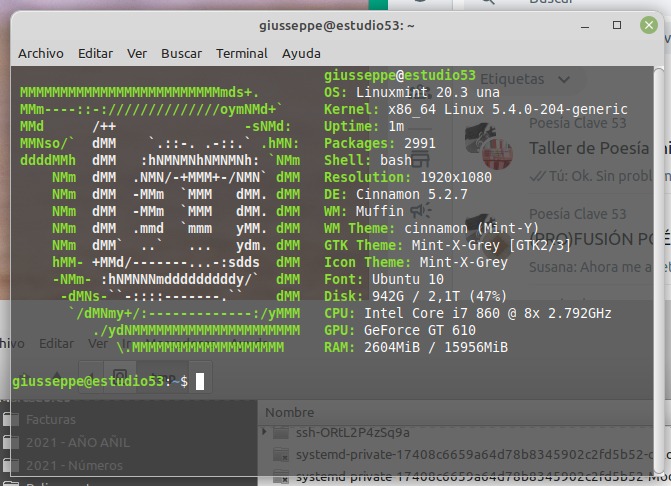Minimize the terminal window
Image resolution: width=671 pixels, height=486 pixels.
coord(585,26)
